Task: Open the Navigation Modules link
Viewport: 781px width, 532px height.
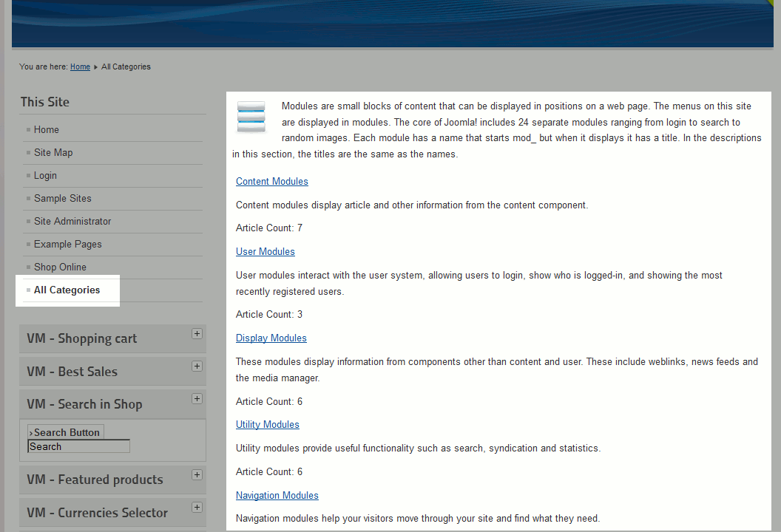Action: pos(277,495)
